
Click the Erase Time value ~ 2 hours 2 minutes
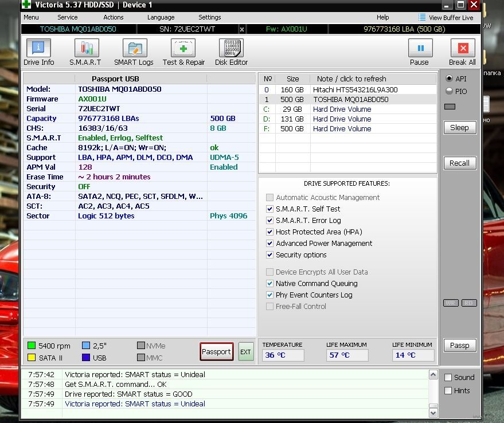(x=114, y=177)
